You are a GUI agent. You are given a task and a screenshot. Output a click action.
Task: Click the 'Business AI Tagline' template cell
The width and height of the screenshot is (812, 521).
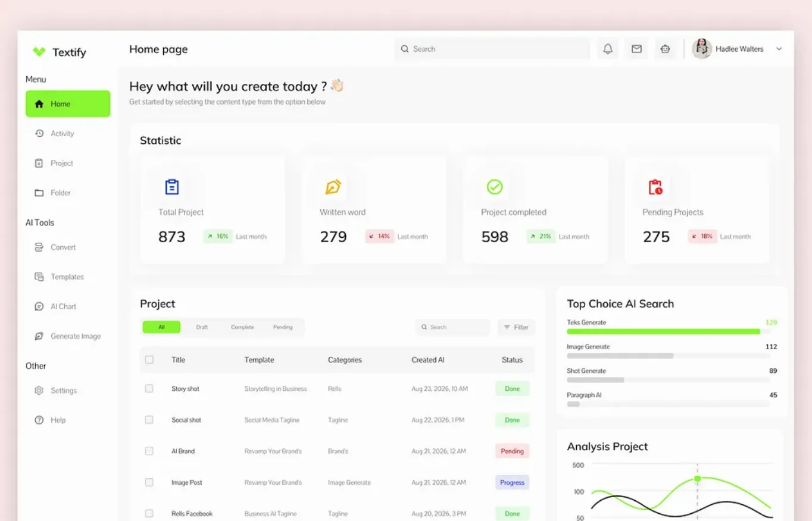click(x=270, y=513)
